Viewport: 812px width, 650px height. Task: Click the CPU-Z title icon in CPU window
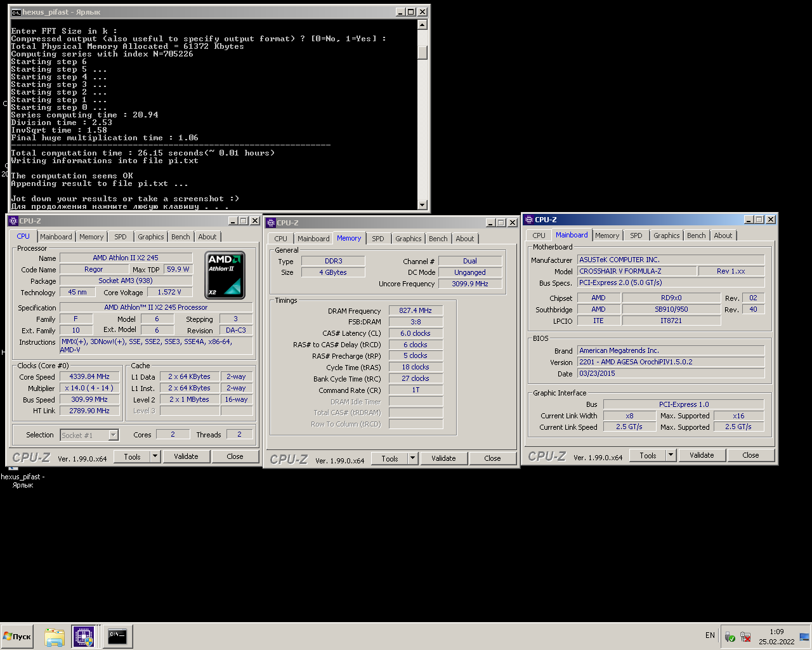pos(13,221)
